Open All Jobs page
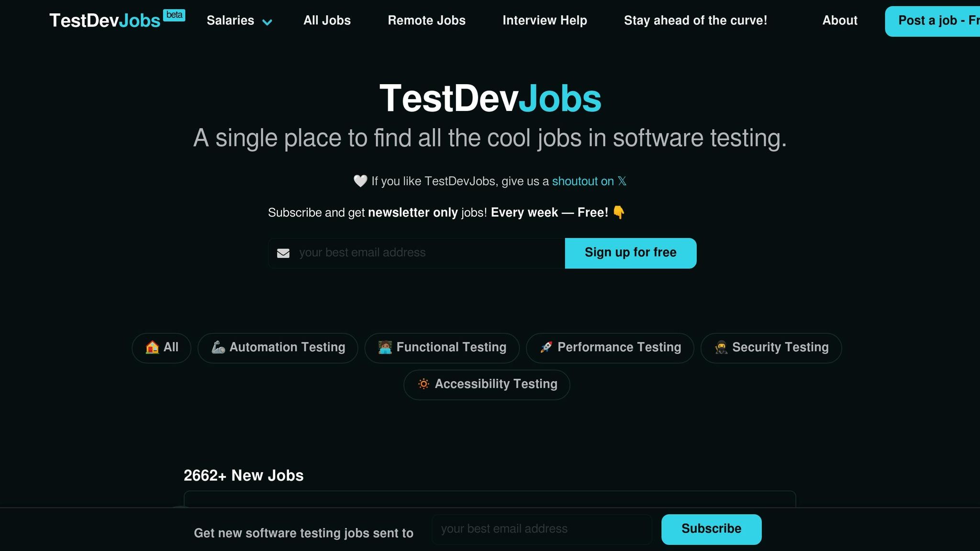Screen dimensions: 980x551 [327, 21]
